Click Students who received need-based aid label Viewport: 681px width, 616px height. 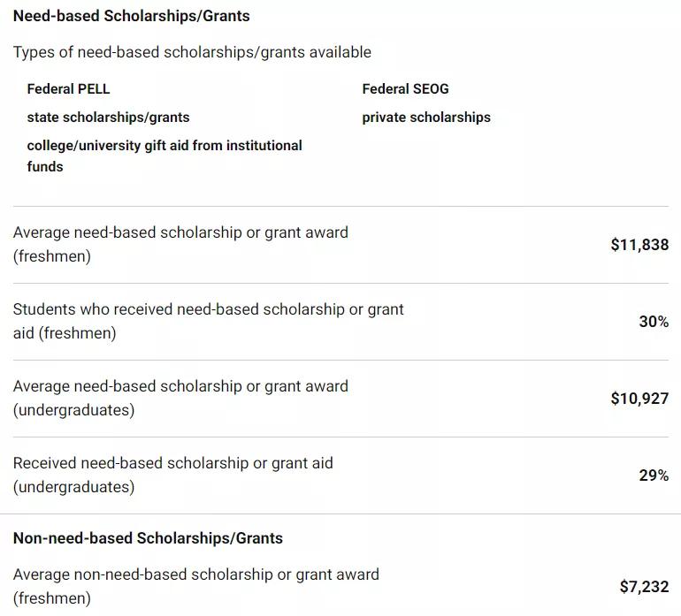[208, 321]
